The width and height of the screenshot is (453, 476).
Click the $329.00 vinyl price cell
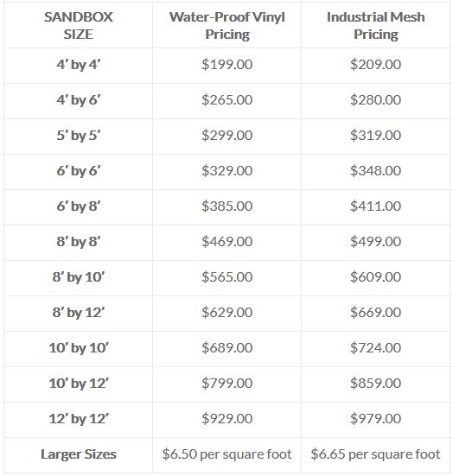point(227,170)
